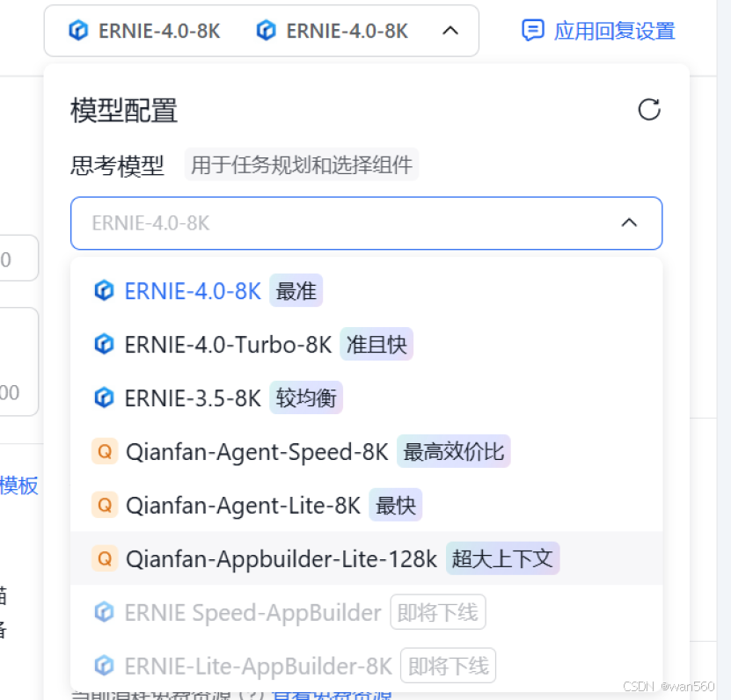The width and height of the screenshot is (731, 700).
Task: Click the 模型配置 heading
Action: click(x=123, y=111)
